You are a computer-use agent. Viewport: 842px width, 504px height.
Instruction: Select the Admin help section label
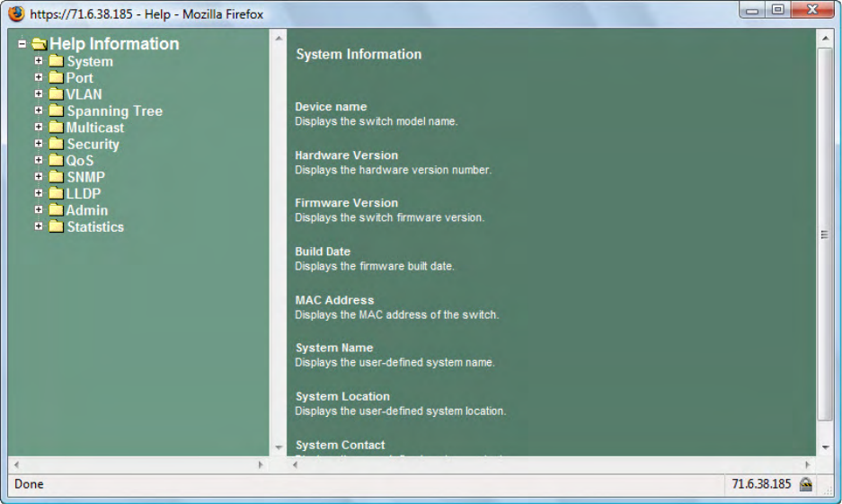[87, 210]
